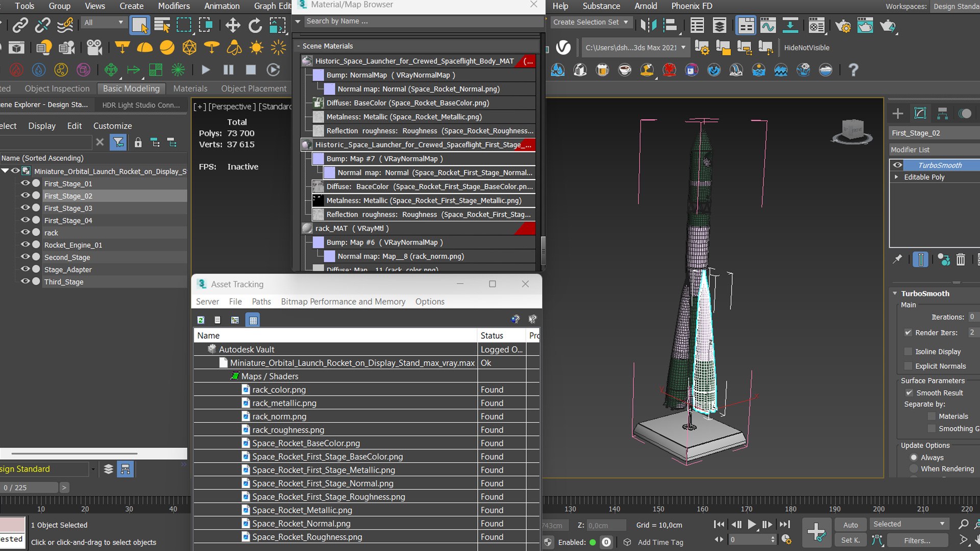Image resolution: width=980 pixels, height=551 pixels.
Task: Click the Auto key button
Action: click(850, 524)
